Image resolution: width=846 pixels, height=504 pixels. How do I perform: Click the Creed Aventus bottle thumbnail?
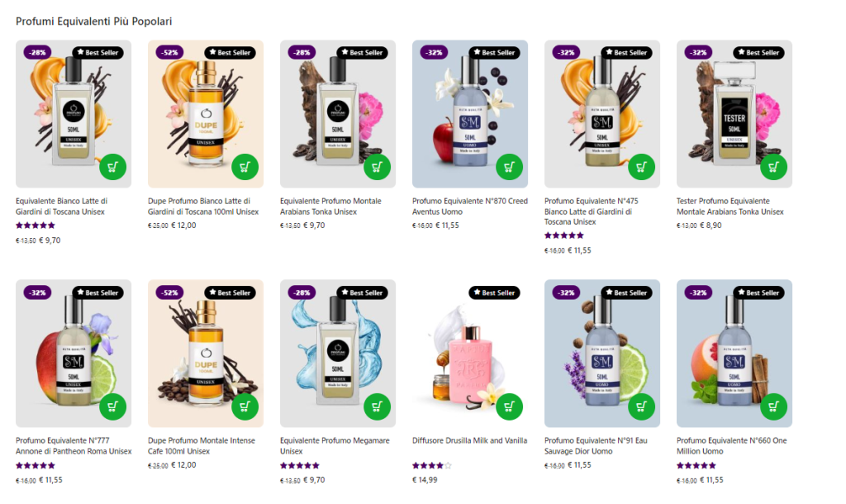pyautogui.click(x=470, y=114)
